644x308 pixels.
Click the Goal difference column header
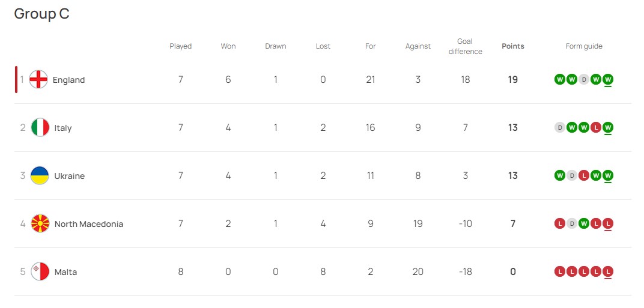point(465,46)
